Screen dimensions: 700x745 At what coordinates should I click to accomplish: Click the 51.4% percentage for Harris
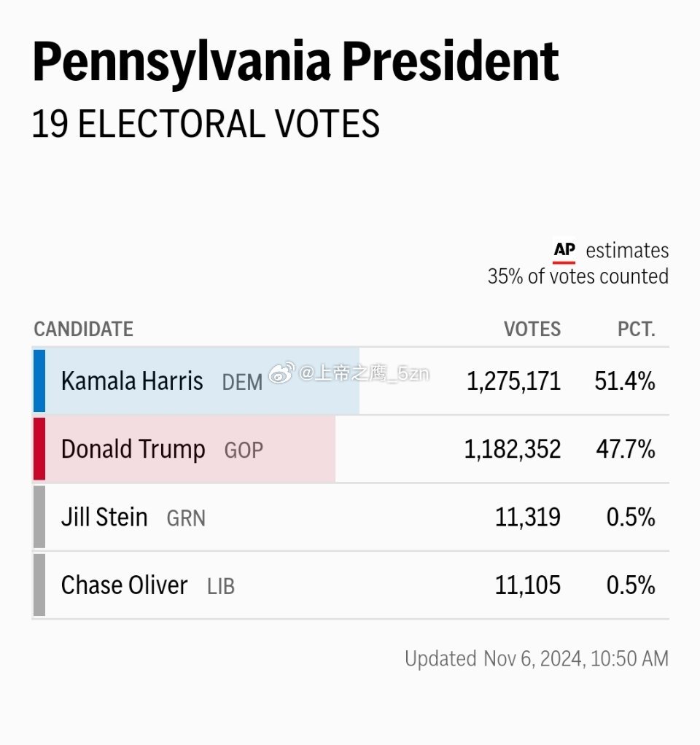point(625,381)
